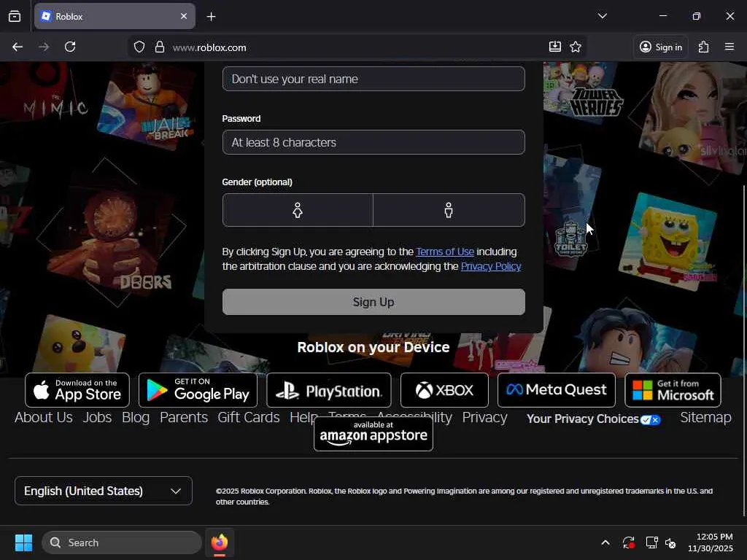
Task: Click the sync status tray icon
Action: coord(628,542)
